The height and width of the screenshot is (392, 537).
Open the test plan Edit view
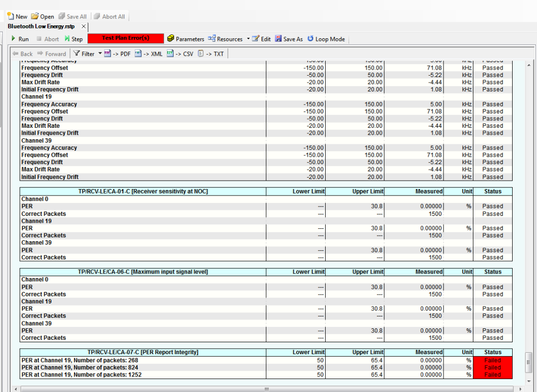click(x=264, y=39)
